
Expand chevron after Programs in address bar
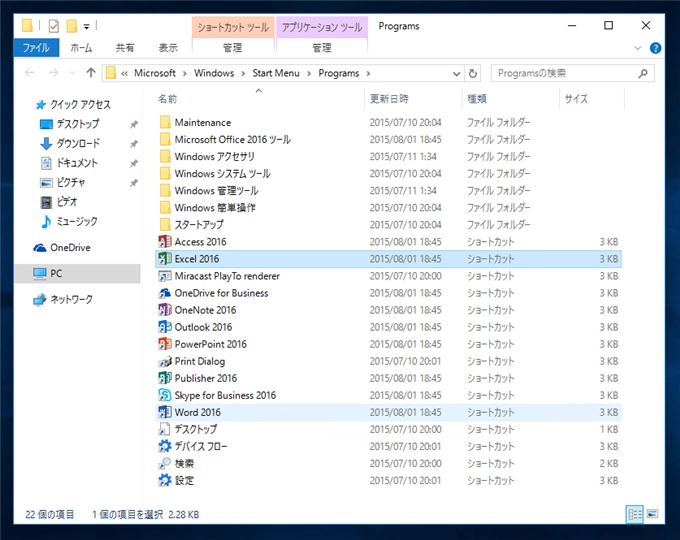(368, 73)
